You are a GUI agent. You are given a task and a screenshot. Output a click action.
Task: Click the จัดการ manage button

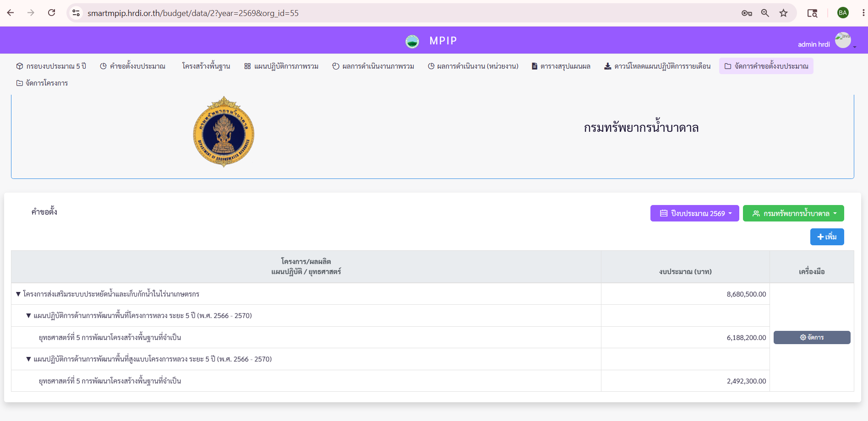812,337
